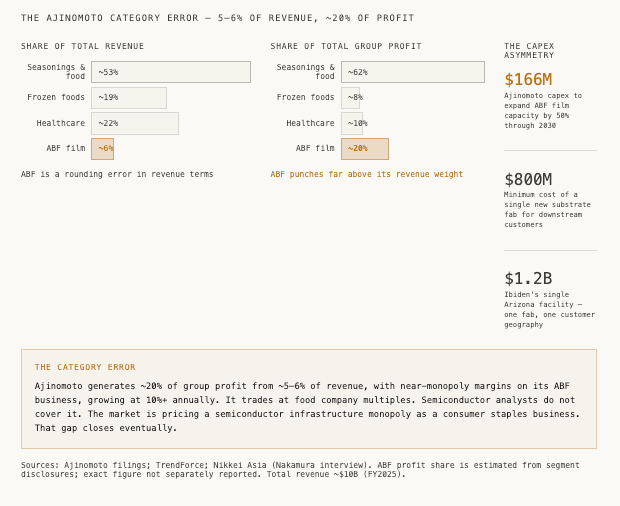Click the Ibiden's Arizona facility description
The height and width of the screenshot is (506, 620).
550,310
